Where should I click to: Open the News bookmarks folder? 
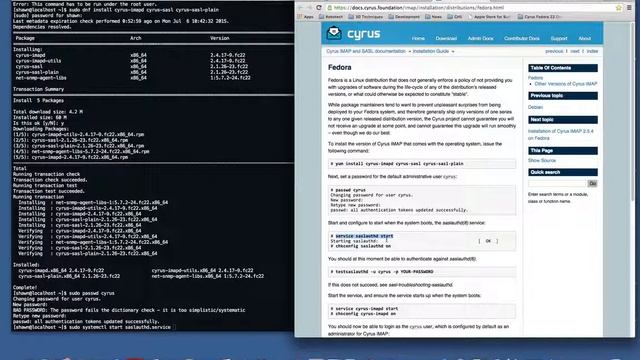[x=433, y=17]
